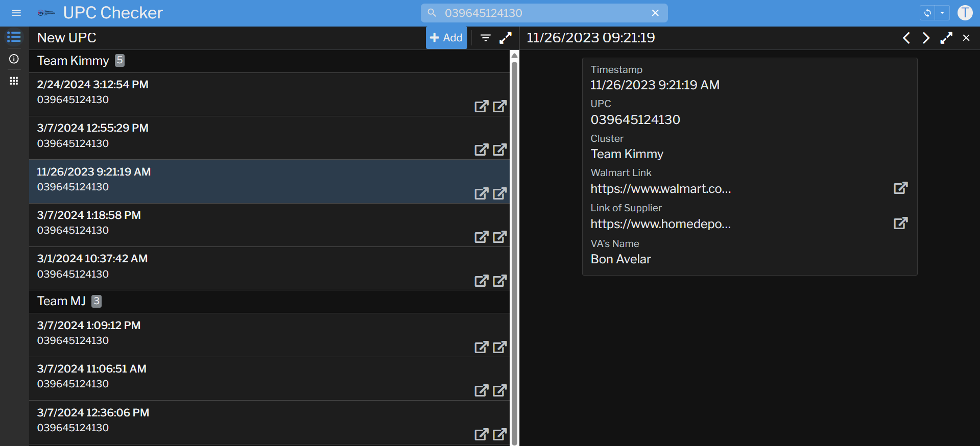
Task: Click the list view icon in sidebar
Action: (14, 37)
